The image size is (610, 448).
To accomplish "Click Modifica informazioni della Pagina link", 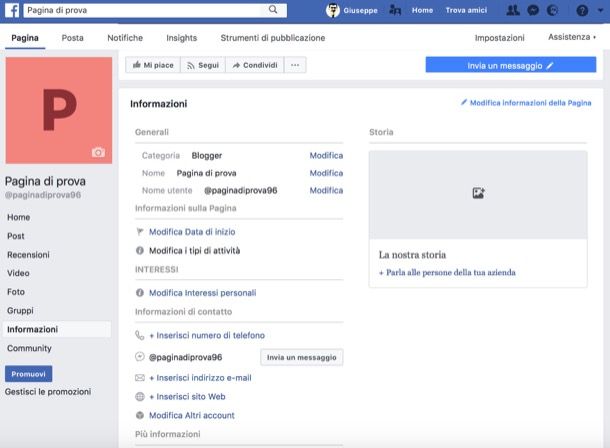I will tap(531, 103).
